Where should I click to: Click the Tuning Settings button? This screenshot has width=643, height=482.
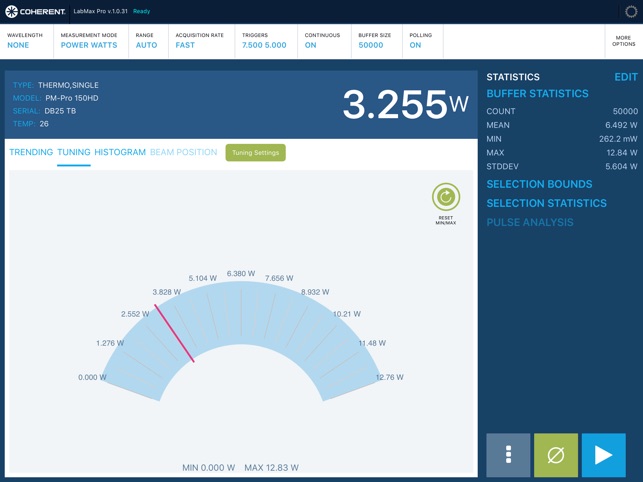[255, 153]
